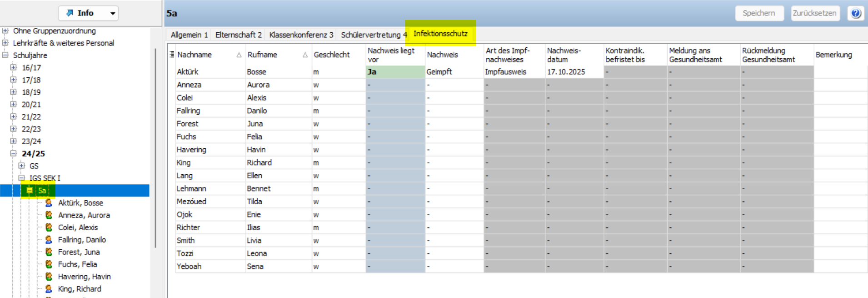Expand Lehrkräfte & weiteres Personal
Image resolution: width=868 pixels, height=298 pixels.
[x=5, y=43]
